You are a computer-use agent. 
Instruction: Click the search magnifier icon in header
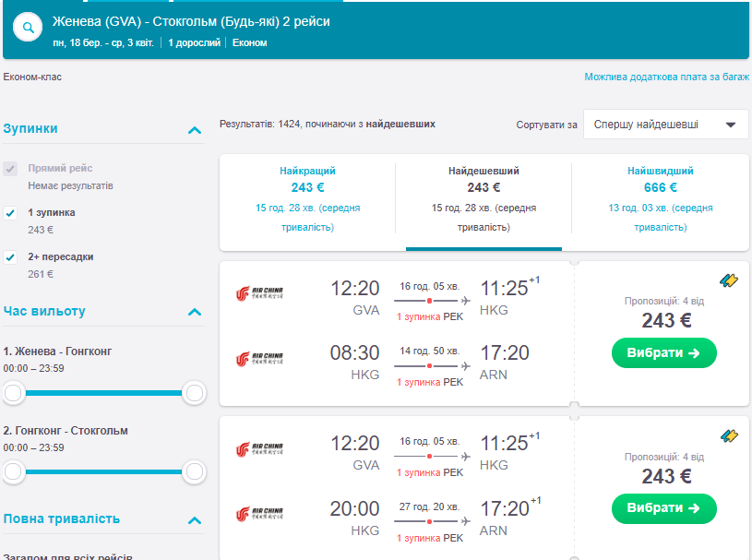[x=29, y=29]
